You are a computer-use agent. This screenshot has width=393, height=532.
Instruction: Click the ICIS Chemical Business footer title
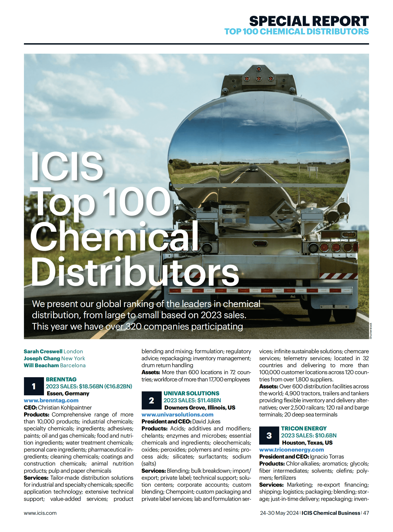pyautogui.click(x=331, y=513)
